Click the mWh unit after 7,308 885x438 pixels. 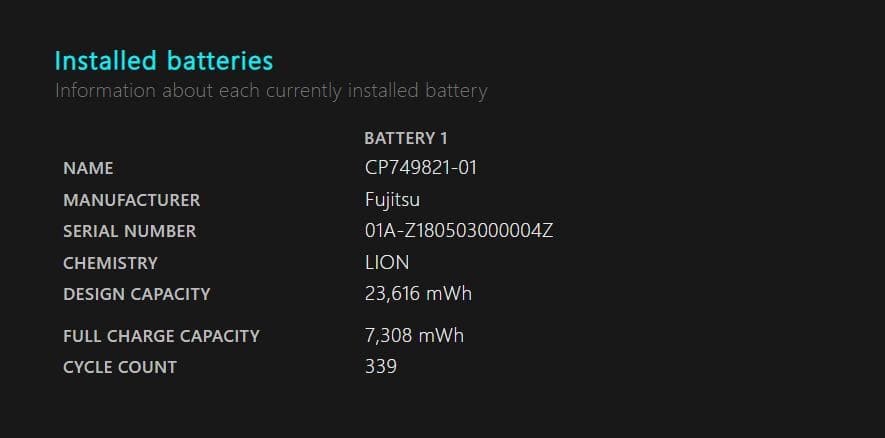(441, 336)
